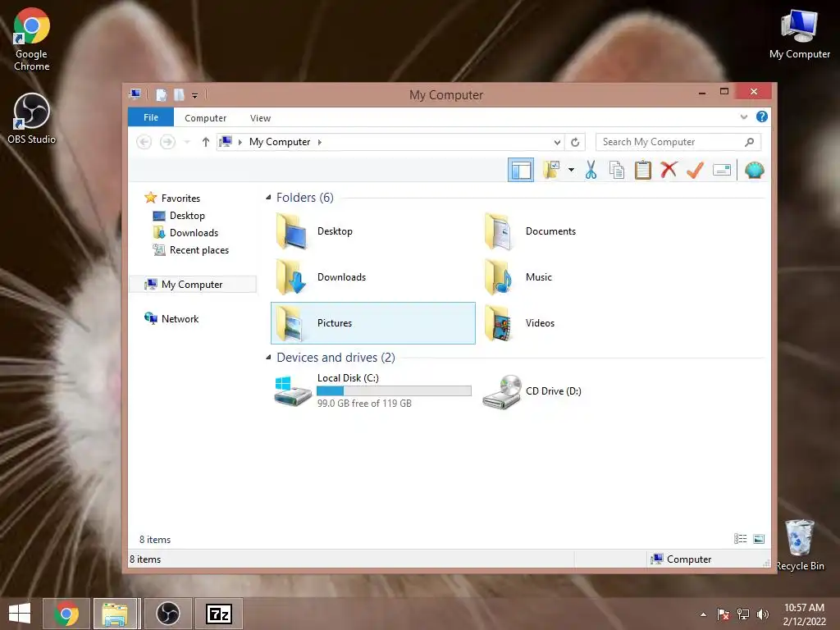Image resolution: width=840 pixels, height=630 pixels.
Task: Open recent locations dropdown arrow
Action: click(x=187, y=142)
